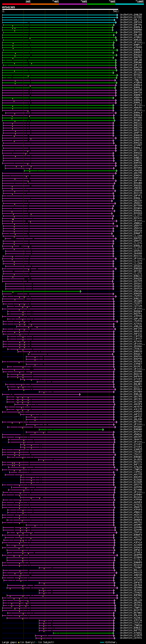Image resolution: width=146 pixels, height=644 pixels.
Task: Open hit UniRef100_B5LAV0
Action: (131, 615)
